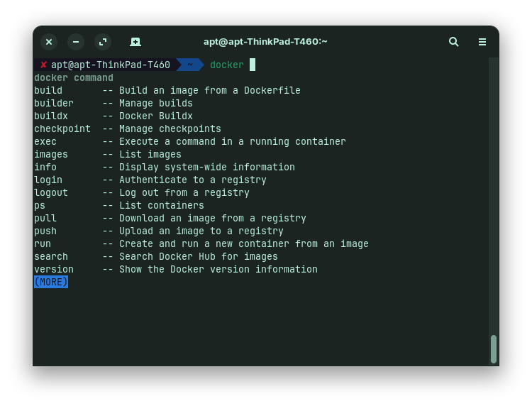Select the run completion entry
This screenshot has height=406, width=532.
tap(43, 244)
